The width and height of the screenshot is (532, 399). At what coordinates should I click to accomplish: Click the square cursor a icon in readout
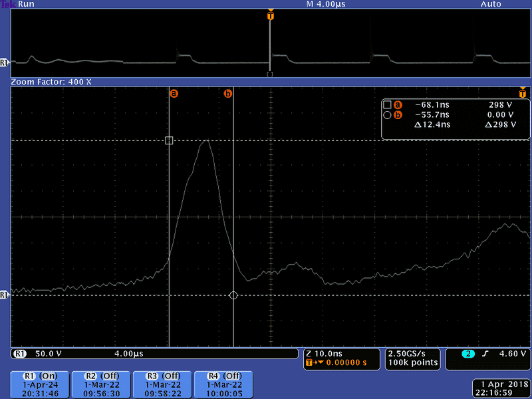point(387,104)
